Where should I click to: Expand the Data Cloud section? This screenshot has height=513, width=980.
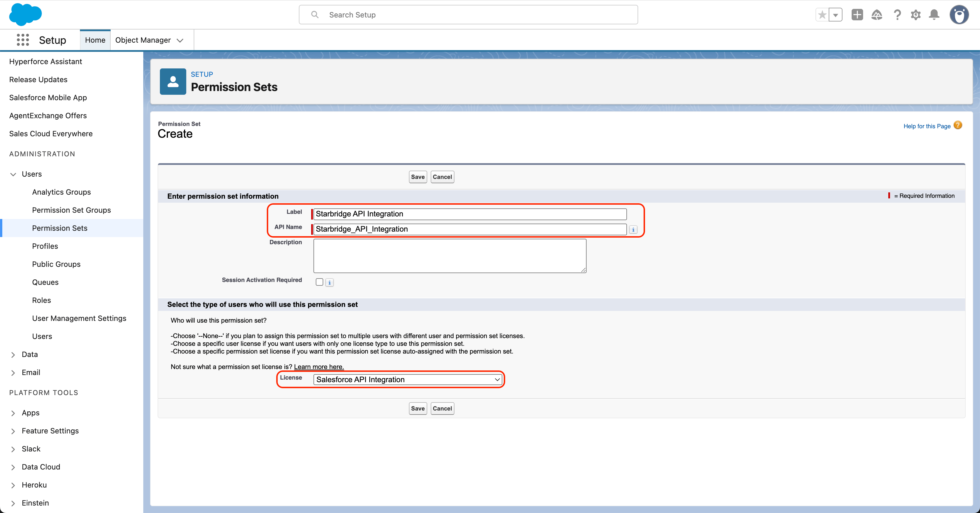13,467
